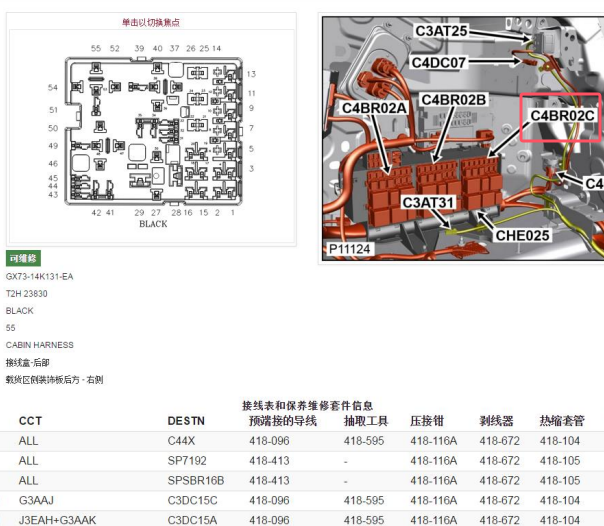
Task: Click the 剥线器 column header
Action: (496, 420)
